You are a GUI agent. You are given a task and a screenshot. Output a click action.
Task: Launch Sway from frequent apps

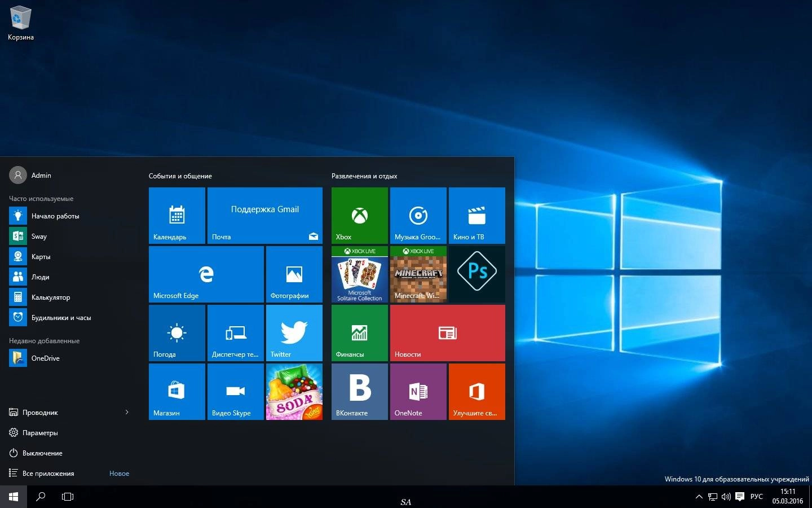[x=70, y=237]
